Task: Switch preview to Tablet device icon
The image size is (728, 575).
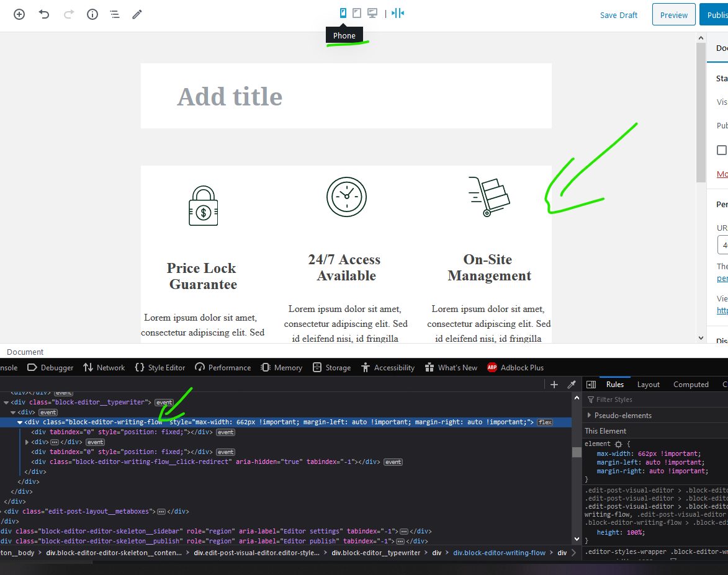Action: pos(357,13)
